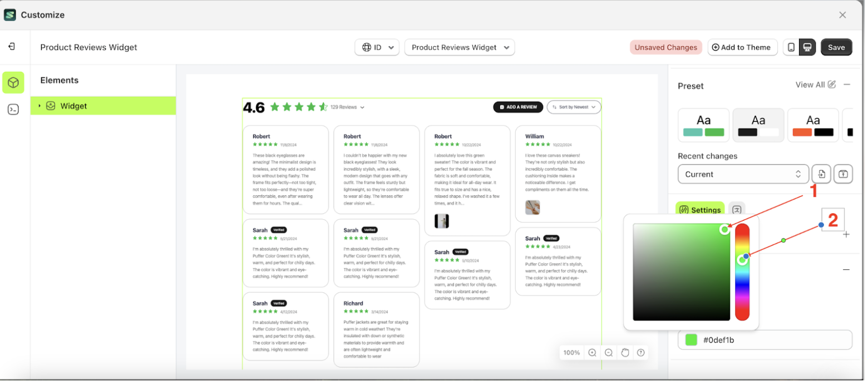Switch to desktop preview mode
Image resolution: width=868 pixels, height=385 pixels.
[x=807, y=47]
